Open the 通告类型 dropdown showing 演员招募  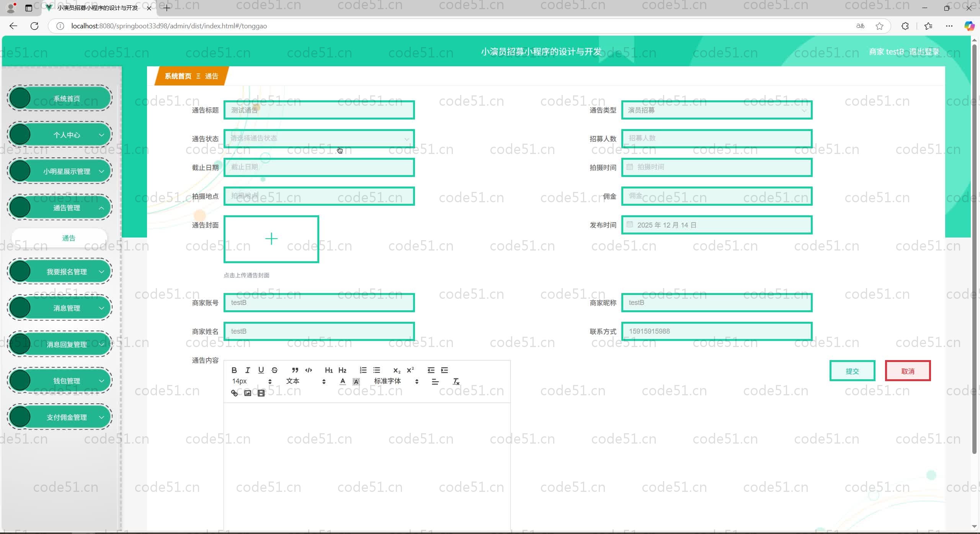coord(716,110)
